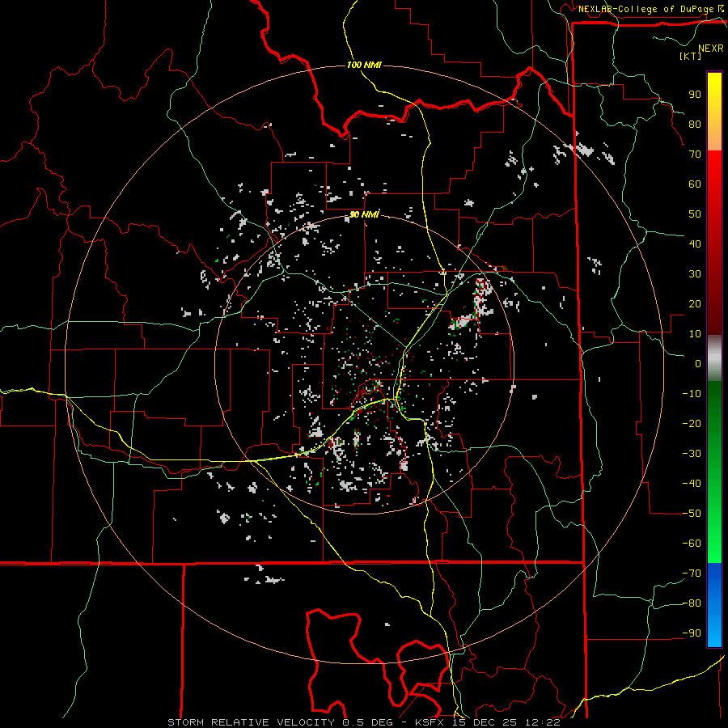Click the 50 NMI range ring label
This screenshot has width=728, height=728.
point(364,214)
